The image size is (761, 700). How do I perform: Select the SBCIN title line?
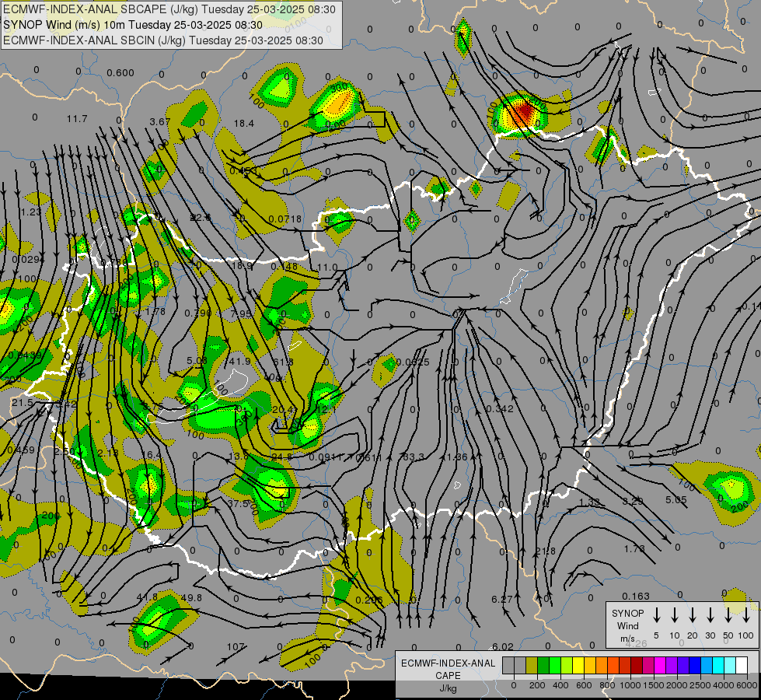pyautogui.click(x=163, y=40)
